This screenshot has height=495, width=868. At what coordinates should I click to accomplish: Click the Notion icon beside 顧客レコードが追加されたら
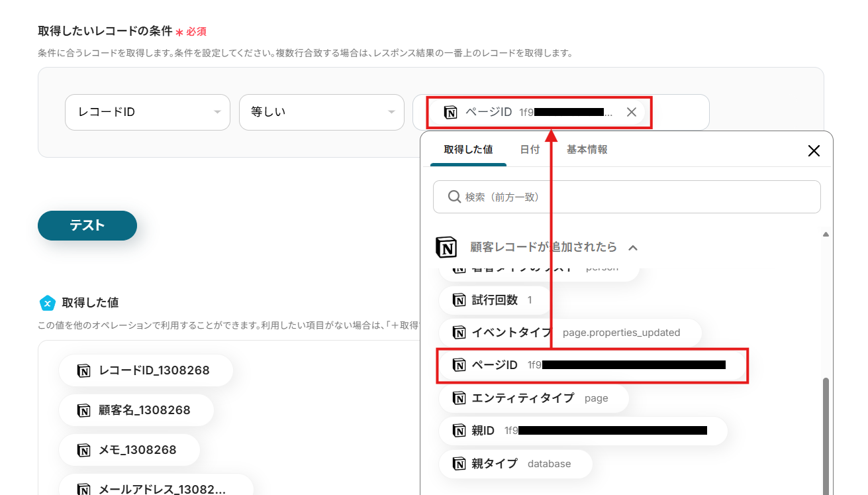point(447,247)
